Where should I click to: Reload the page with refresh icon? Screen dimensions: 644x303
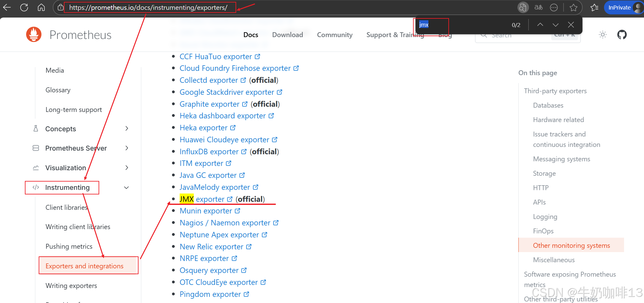pos(24,7)
